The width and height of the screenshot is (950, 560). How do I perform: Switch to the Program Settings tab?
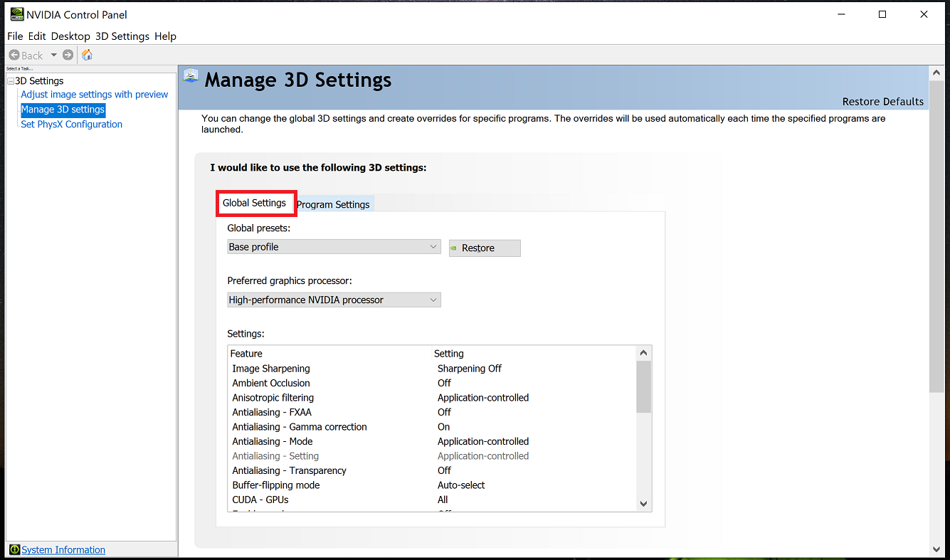pyautogui.click(x=333, y=204)
